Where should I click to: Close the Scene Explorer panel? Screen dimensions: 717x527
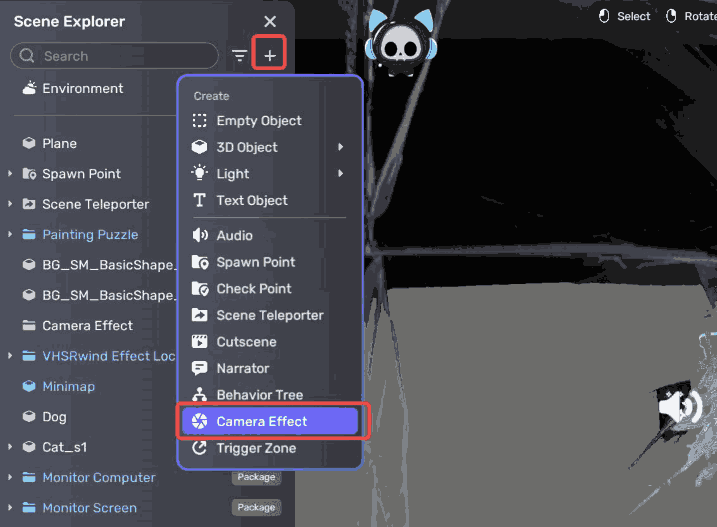point(270,21)
